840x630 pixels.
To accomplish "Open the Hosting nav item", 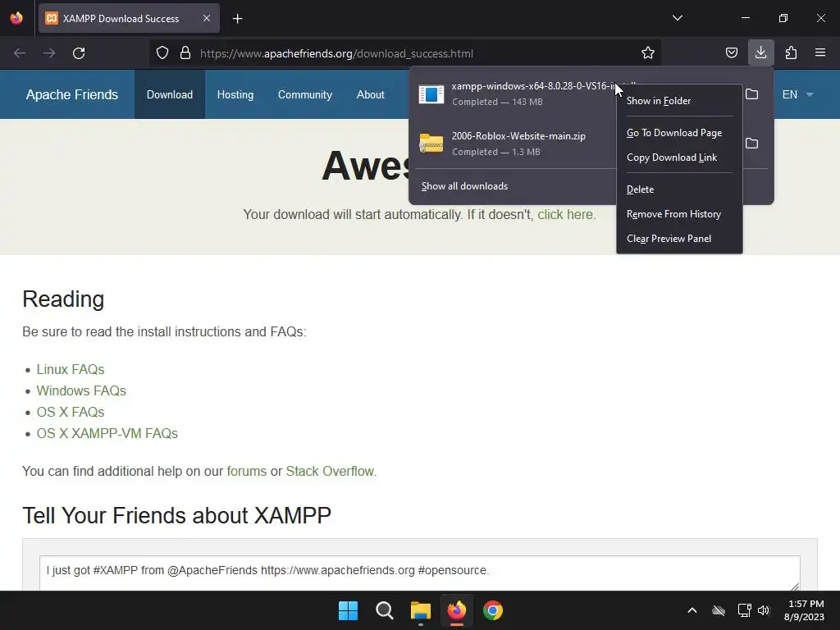I will pos(235,95).
